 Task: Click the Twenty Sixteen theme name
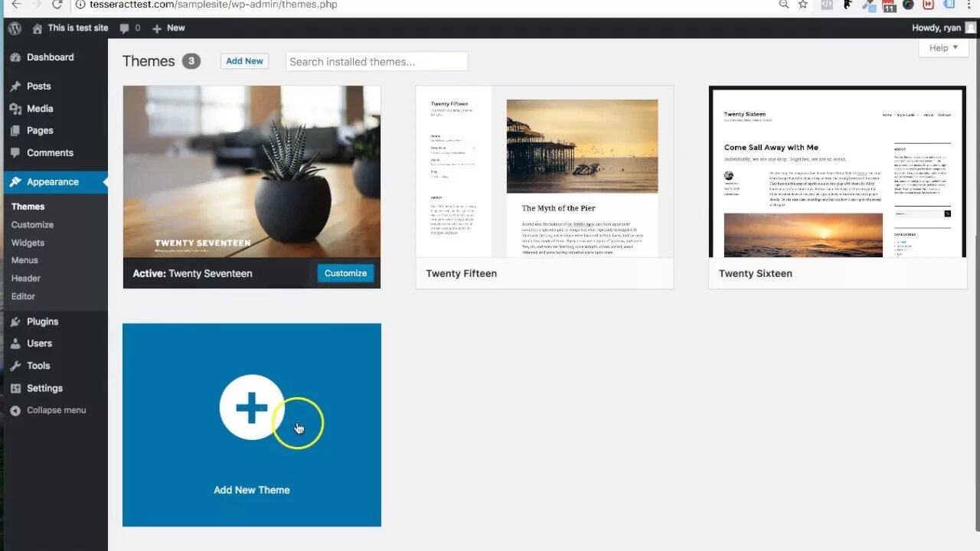pos(756,273)
